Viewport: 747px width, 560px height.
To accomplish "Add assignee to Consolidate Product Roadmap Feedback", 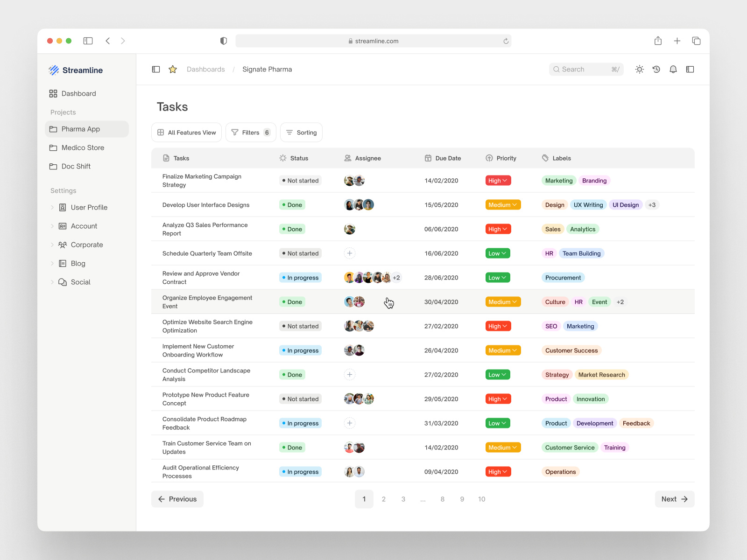I will [349, 423].
